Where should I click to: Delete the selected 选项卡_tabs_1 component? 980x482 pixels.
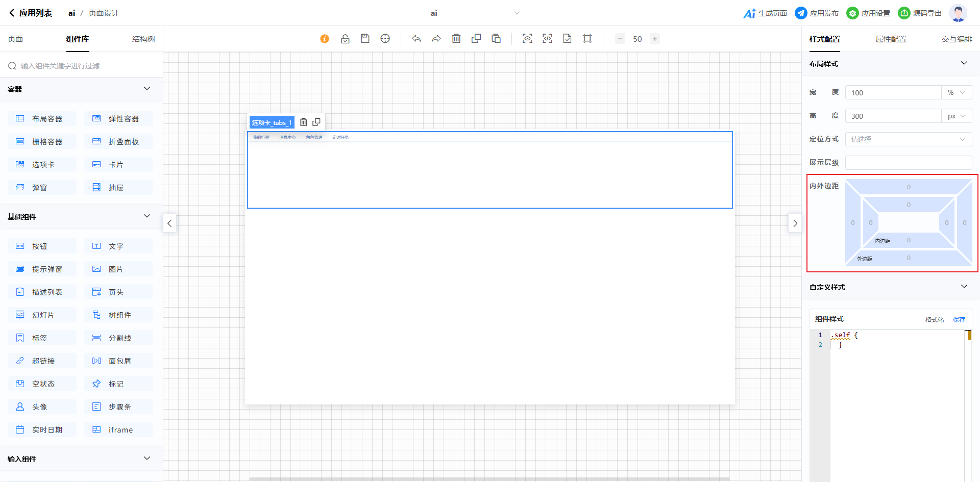[304, 122]
